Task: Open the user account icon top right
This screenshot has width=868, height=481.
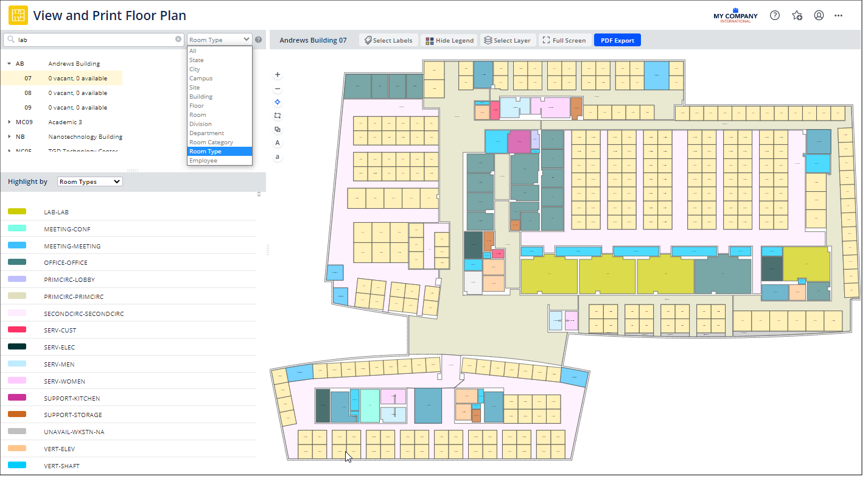Action: point(818,15)
